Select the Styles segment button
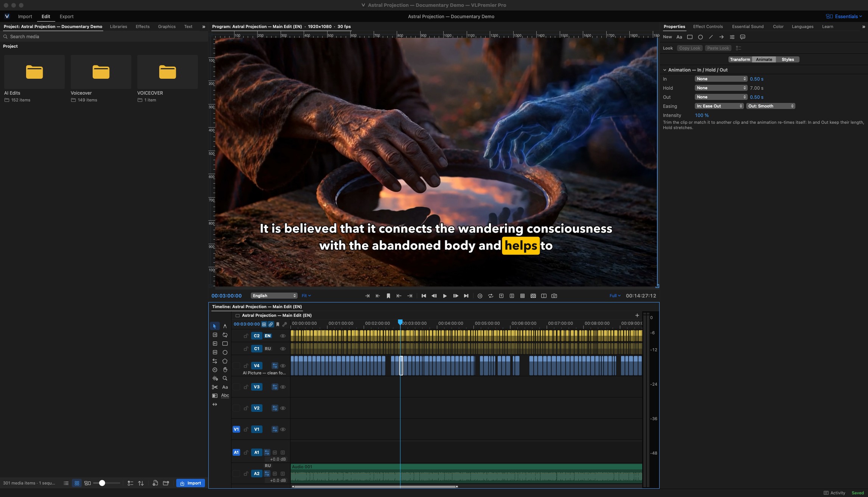868x497 pixels. [x=787, y=60]
